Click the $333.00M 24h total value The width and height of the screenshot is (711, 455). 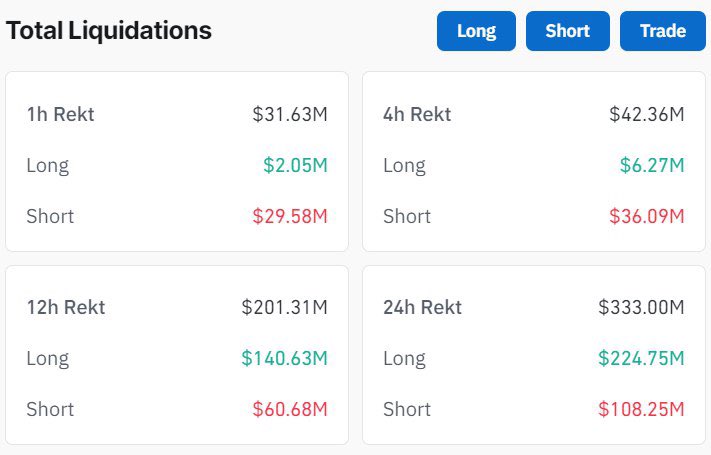coord(641,307)
